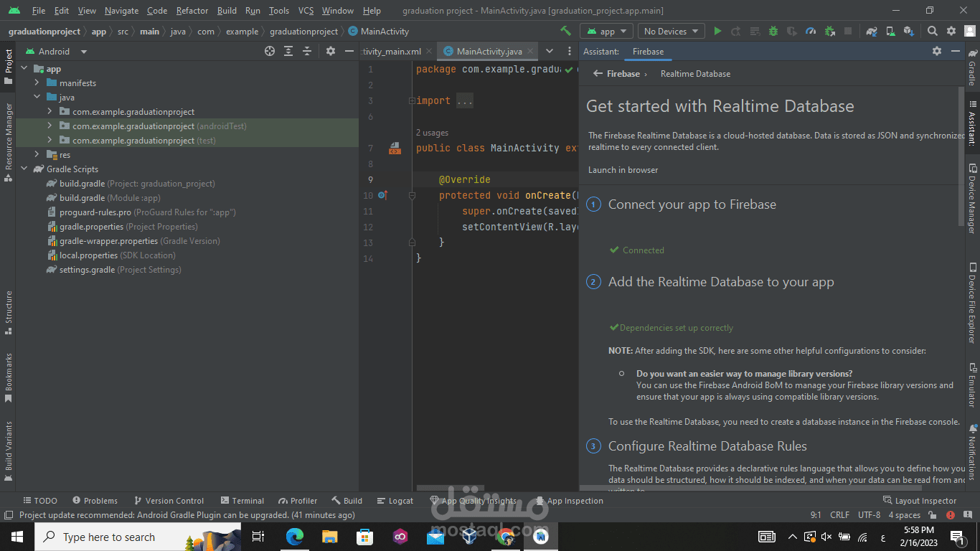
Task: Open the Profiler gauge icon in toolbar
Action: [811, 32]
